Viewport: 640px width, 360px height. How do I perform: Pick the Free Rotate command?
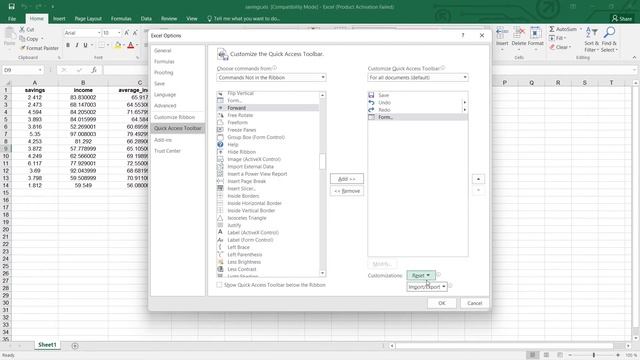[268, 115]
